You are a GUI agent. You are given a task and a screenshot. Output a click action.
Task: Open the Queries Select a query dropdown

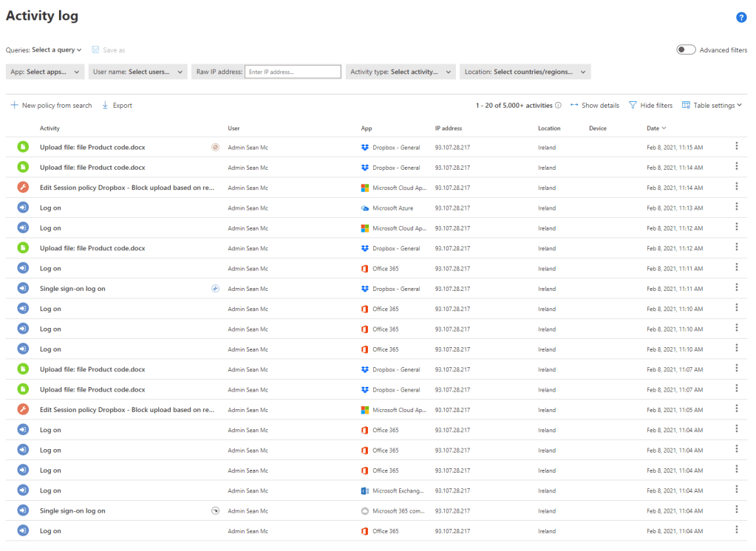[x=56, y=50]
